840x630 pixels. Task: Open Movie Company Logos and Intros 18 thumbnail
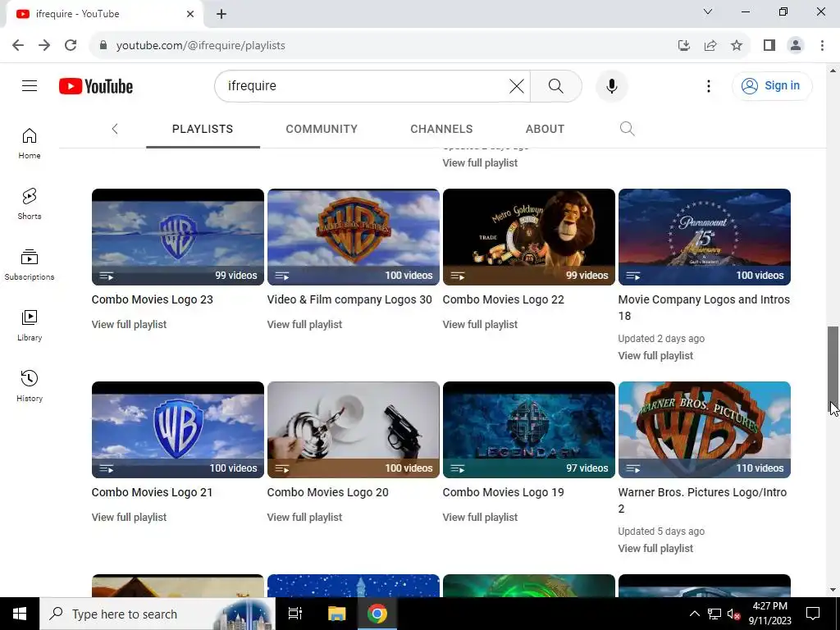click(705, 237)
